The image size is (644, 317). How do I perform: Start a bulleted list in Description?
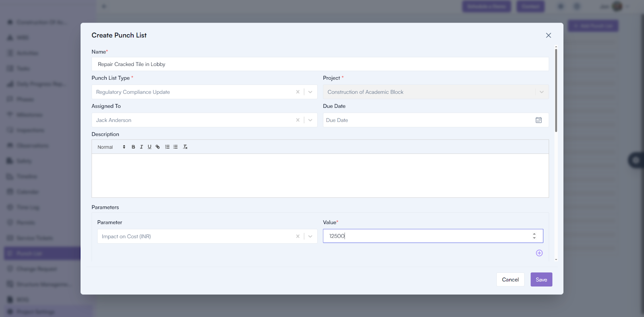(x=175, y=147)
